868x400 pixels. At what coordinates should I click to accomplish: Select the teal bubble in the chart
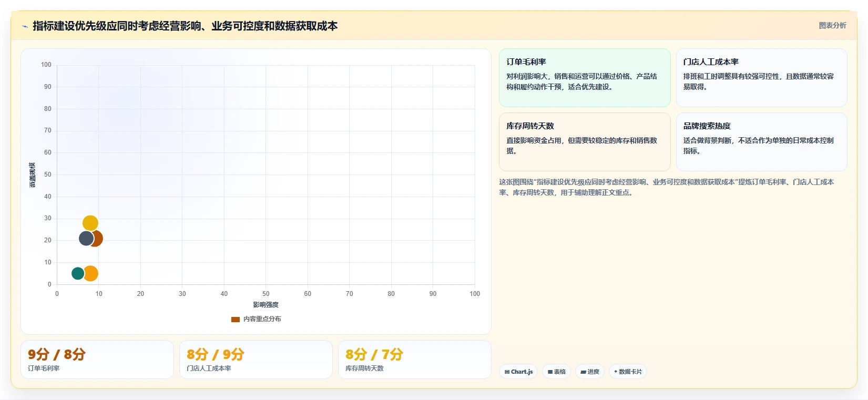[x=78, y=273]
